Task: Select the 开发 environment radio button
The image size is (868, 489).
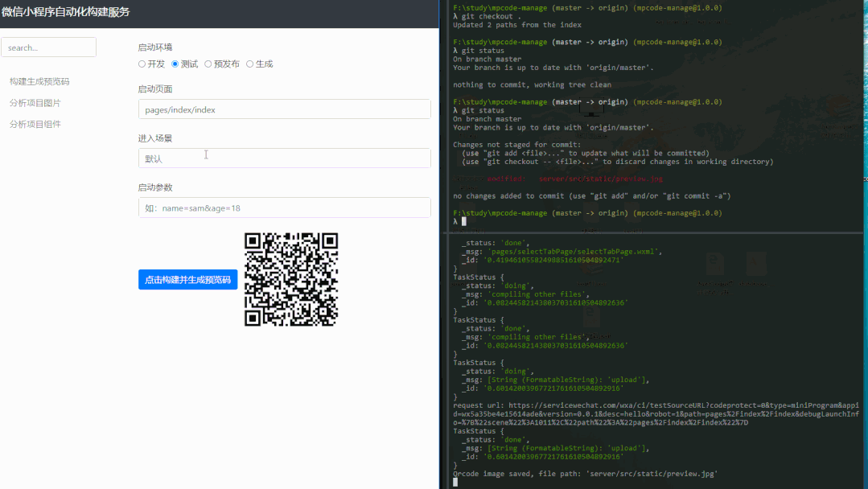Action: click(142, 64)
